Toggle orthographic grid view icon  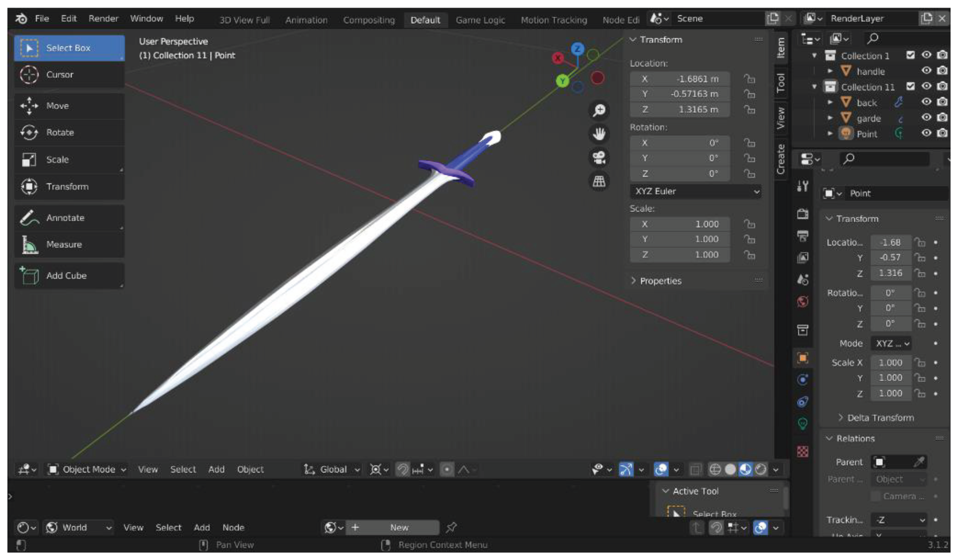(599, 181)
